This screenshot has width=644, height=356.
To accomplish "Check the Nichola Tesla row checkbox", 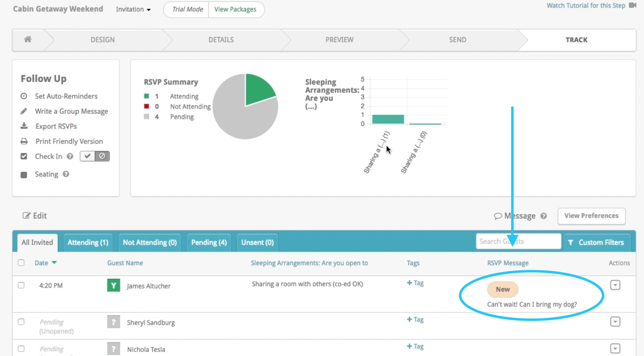I will click(x=21, y=349).
